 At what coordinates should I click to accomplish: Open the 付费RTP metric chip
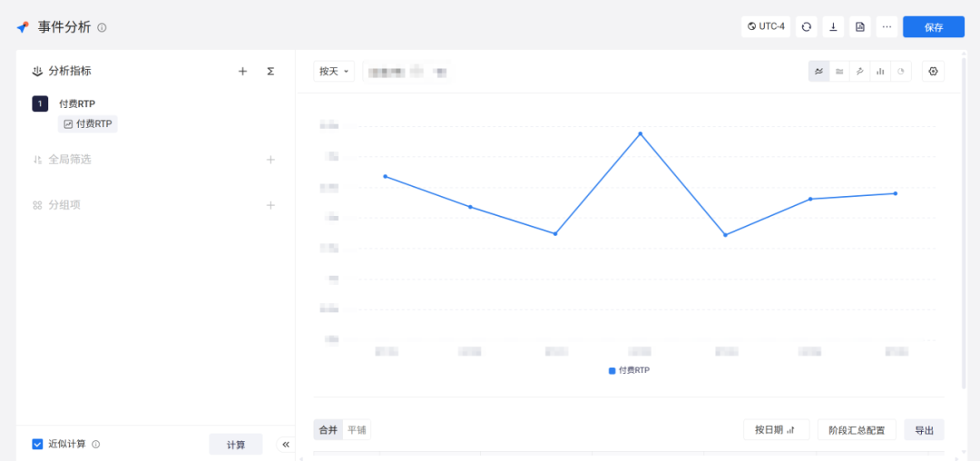87,123
